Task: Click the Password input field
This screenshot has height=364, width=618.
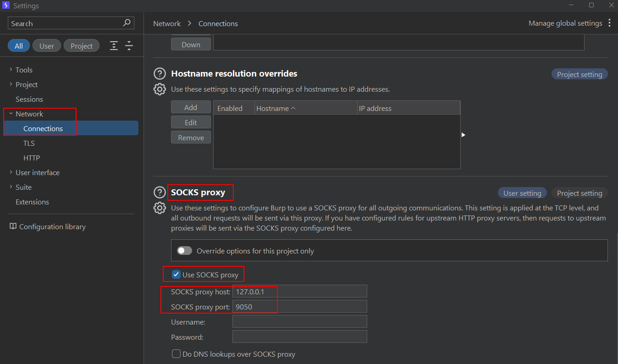Action: point(300,336)
